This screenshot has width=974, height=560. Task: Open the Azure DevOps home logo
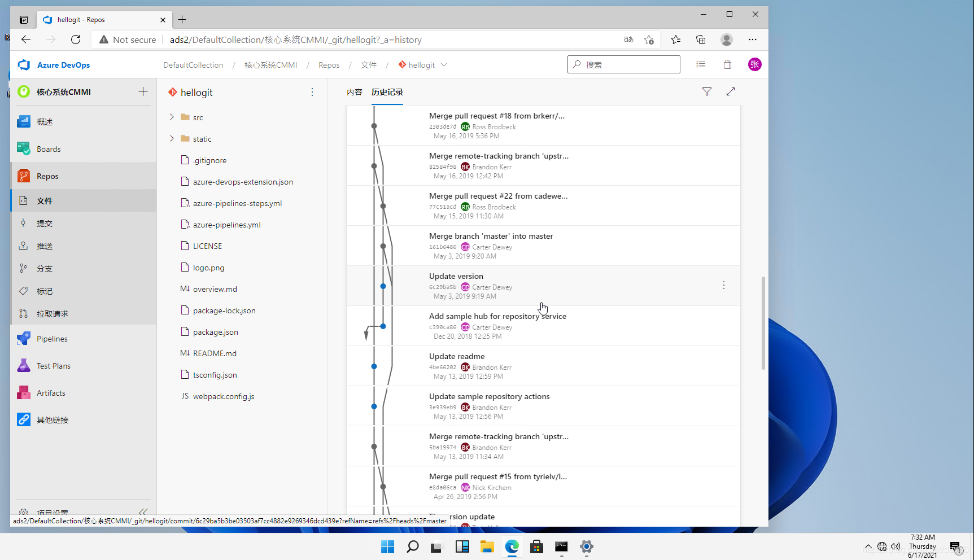pos(54,65)
